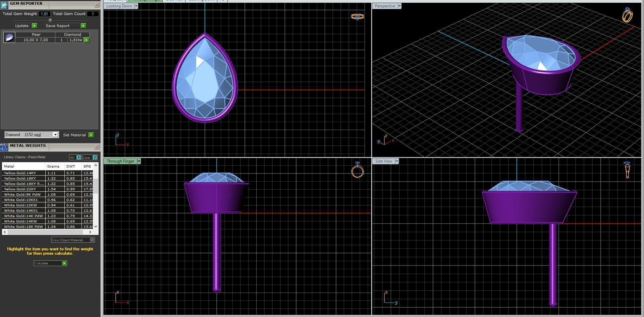Select the Yellow Gold:22KY row
Screen dimensions: 644x317
[x=48, y=189]
